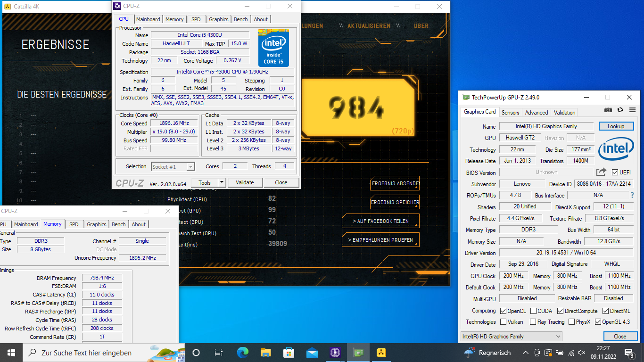Toggle the CUDA checkbox
Viewport: 644px width, 362px height.
[x=533, y=311]
